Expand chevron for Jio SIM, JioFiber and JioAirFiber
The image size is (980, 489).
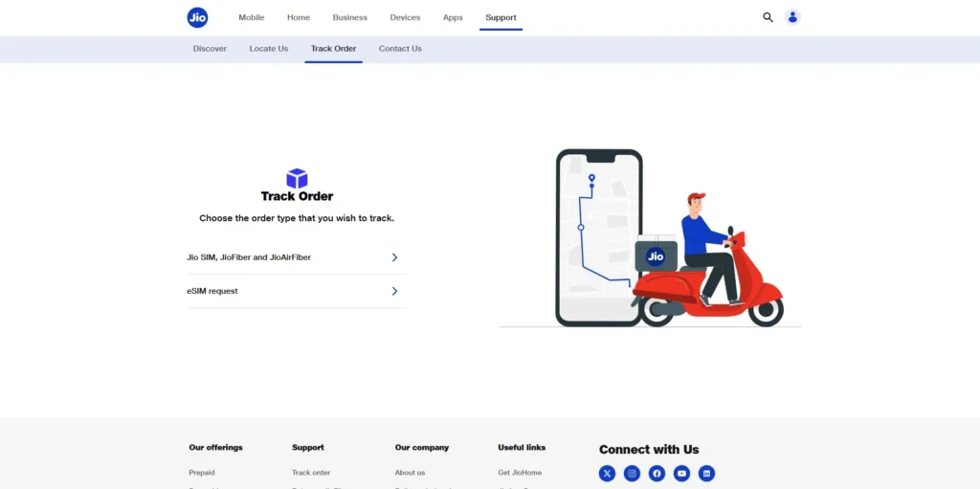[x=394, y=257]
